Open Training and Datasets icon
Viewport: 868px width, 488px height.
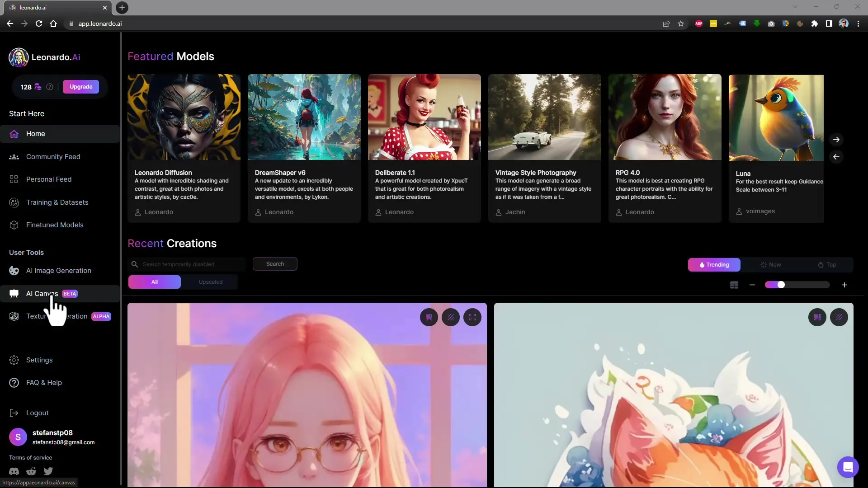click(x=14, y=202)
